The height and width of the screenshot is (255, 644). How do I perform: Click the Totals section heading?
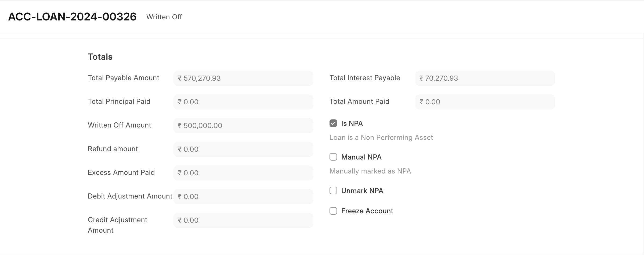point(100,57)
